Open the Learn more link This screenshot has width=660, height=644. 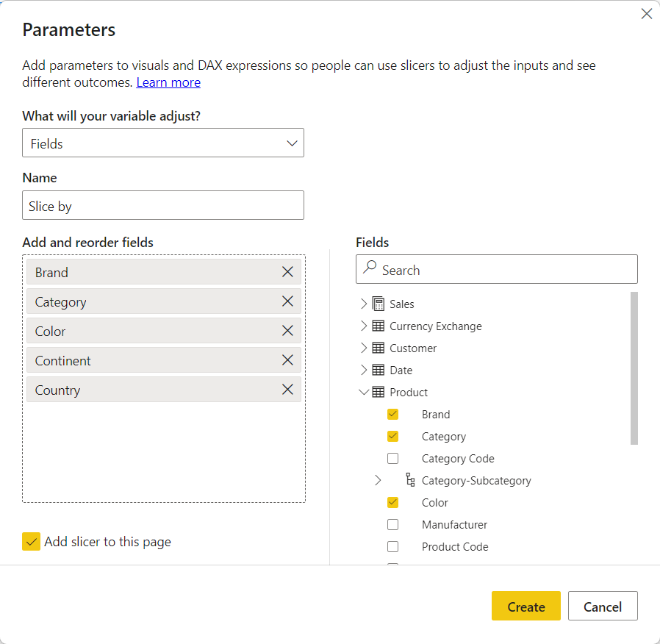[168, 82]
